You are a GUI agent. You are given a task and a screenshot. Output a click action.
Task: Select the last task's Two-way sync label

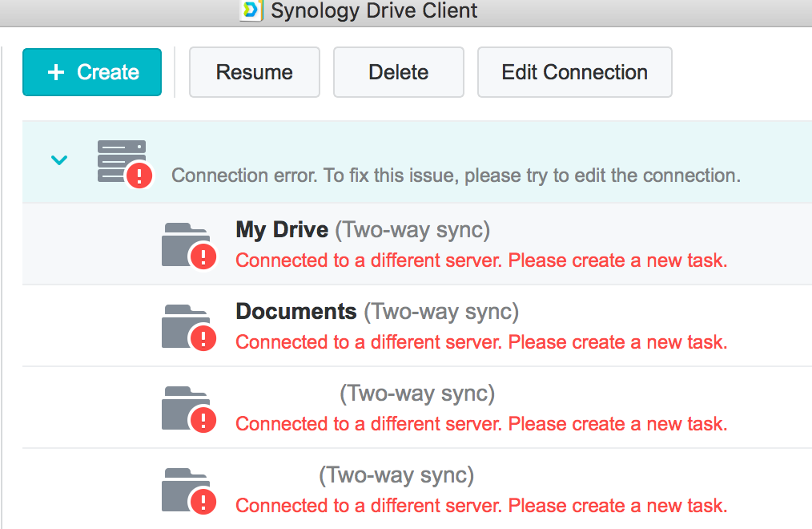click(x=396, y=475)
